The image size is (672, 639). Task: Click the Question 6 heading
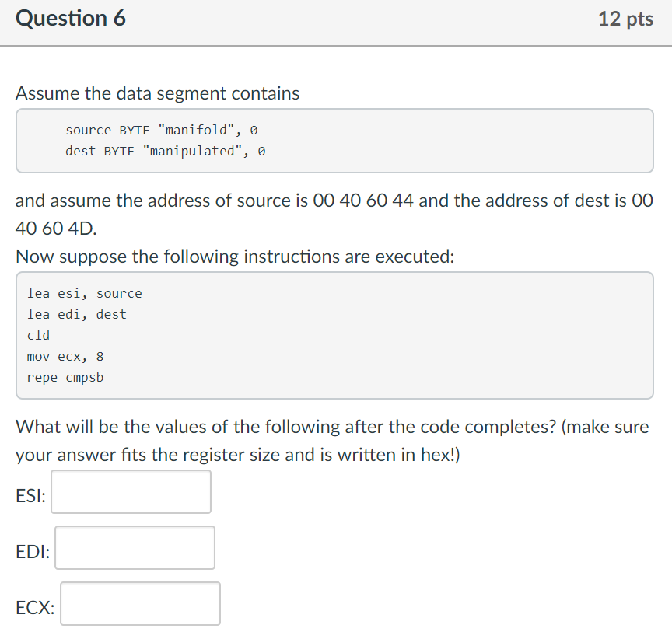(71, 19)
